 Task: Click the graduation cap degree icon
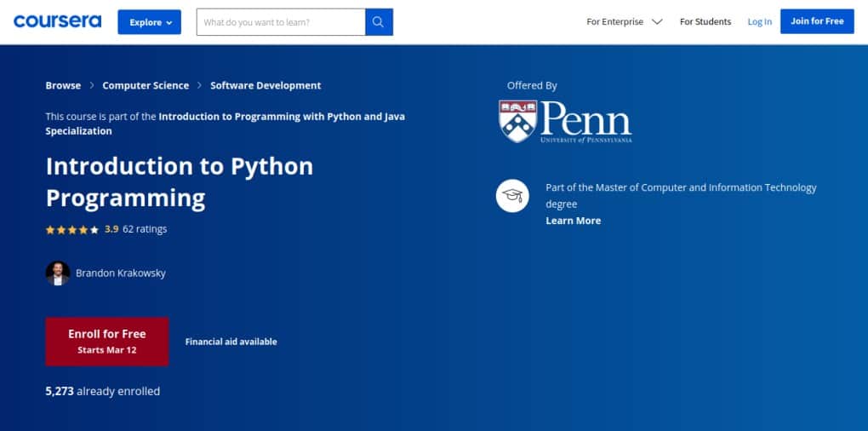click(512, 196)
